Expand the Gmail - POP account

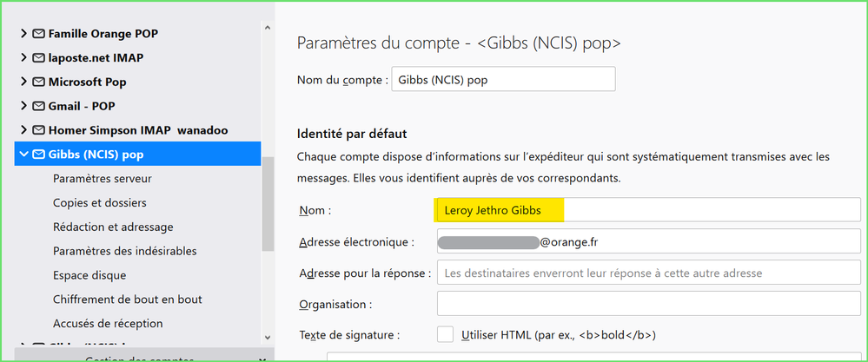[23, 107]
